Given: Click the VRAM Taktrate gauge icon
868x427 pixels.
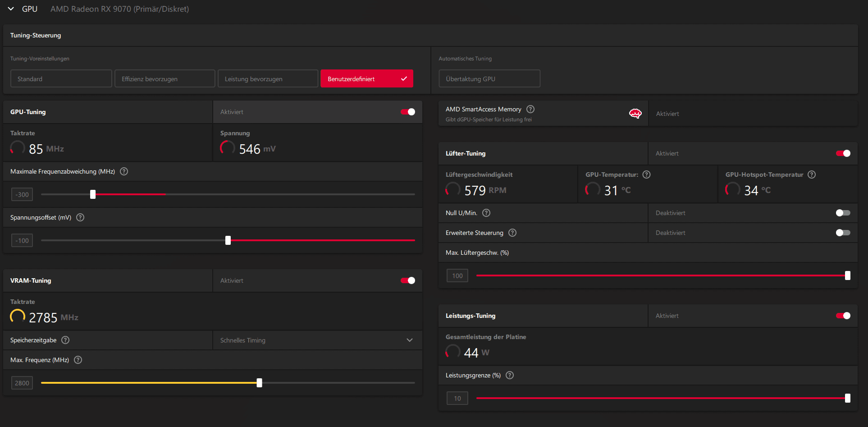Looking at the screenshot, I should click(x=18, y=316).
